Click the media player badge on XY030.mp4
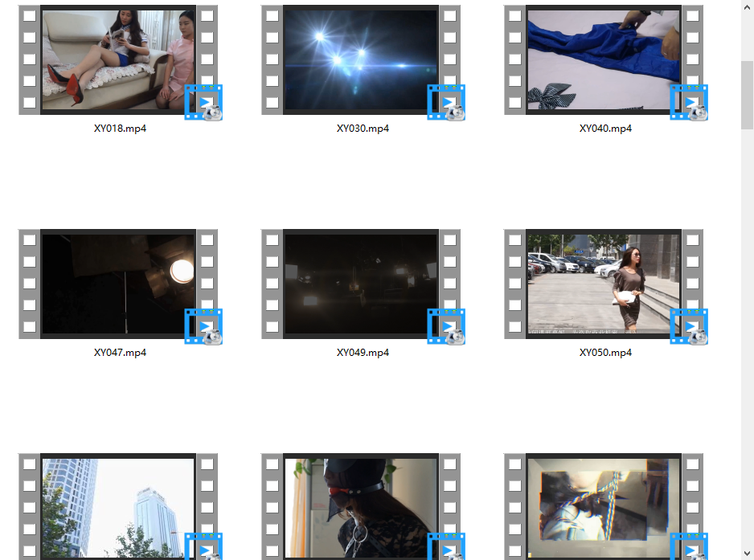Image resolution: width=754 pixels, height=560 pixels. coord(446,102)
